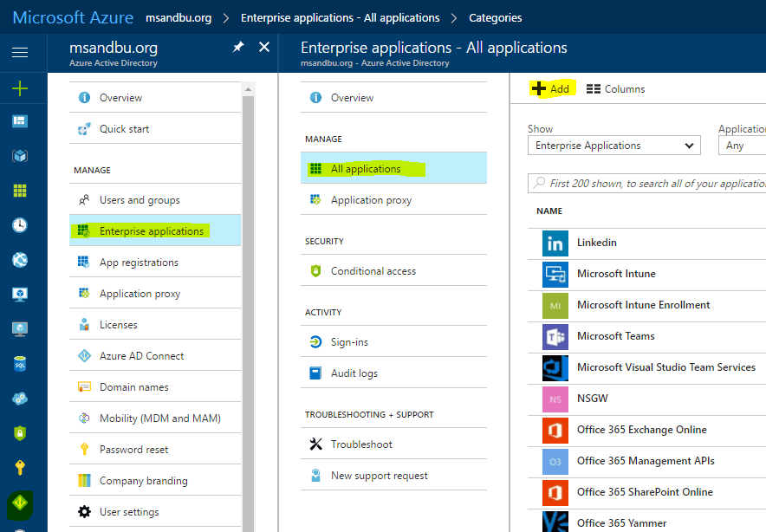766x532 pixels.
Task: Open the Resource groups cube icon
Action: click(20, 156)
